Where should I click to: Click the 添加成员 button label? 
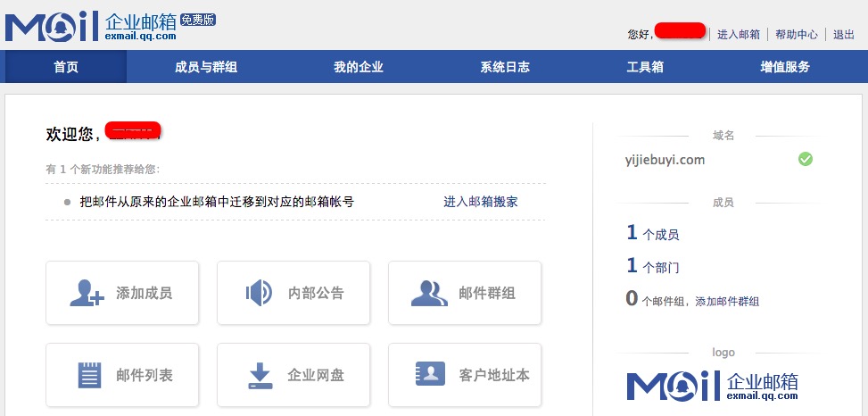pyautogui.click(x=144, y=293)
